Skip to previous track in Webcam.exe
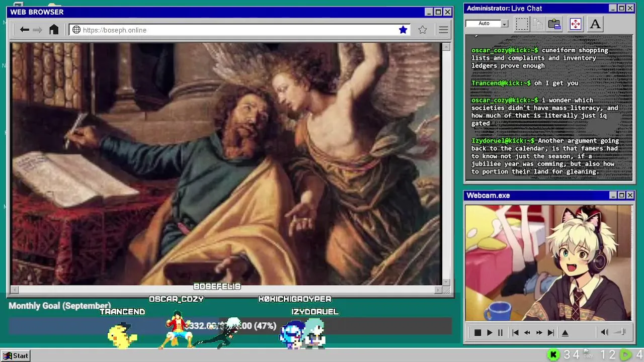 coord(515,332)
